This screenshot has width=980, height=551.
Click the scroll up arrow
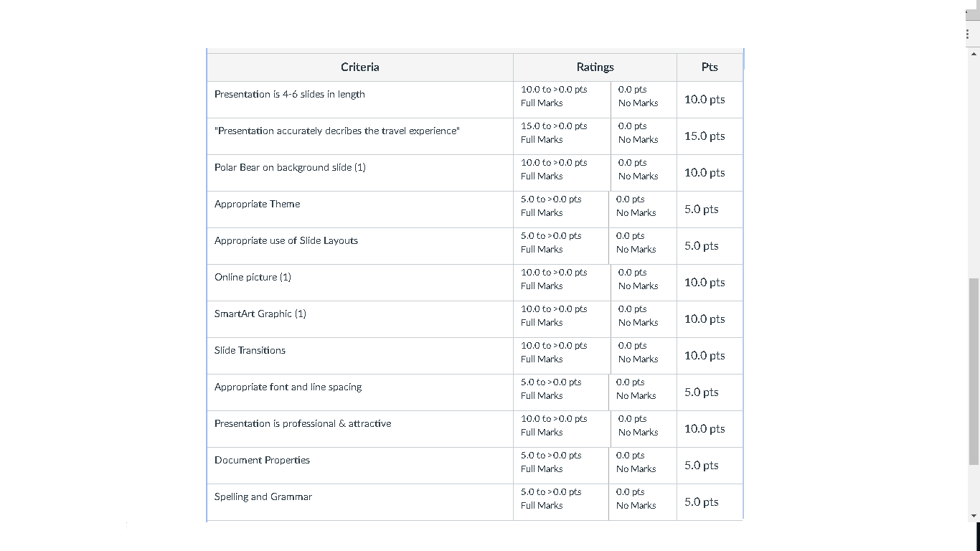pyautogui.click(x=974, y=53)
